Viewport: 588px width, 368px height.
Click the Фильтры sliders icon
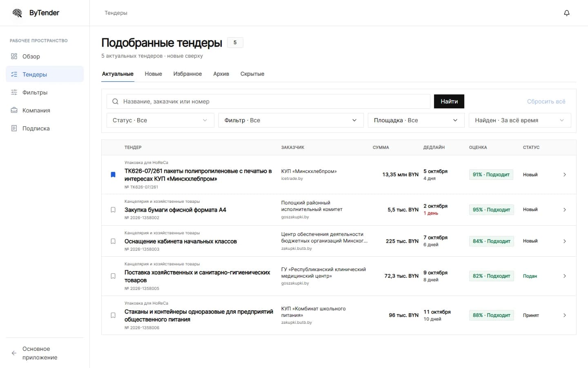[14, 92]
